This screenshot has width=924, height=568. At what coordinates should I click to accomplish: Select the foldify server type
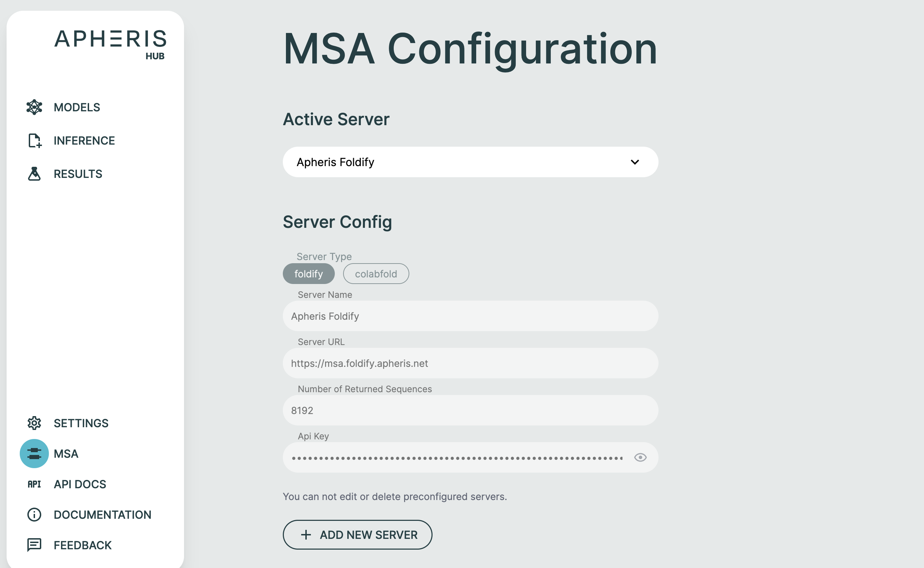click(308, 274)
